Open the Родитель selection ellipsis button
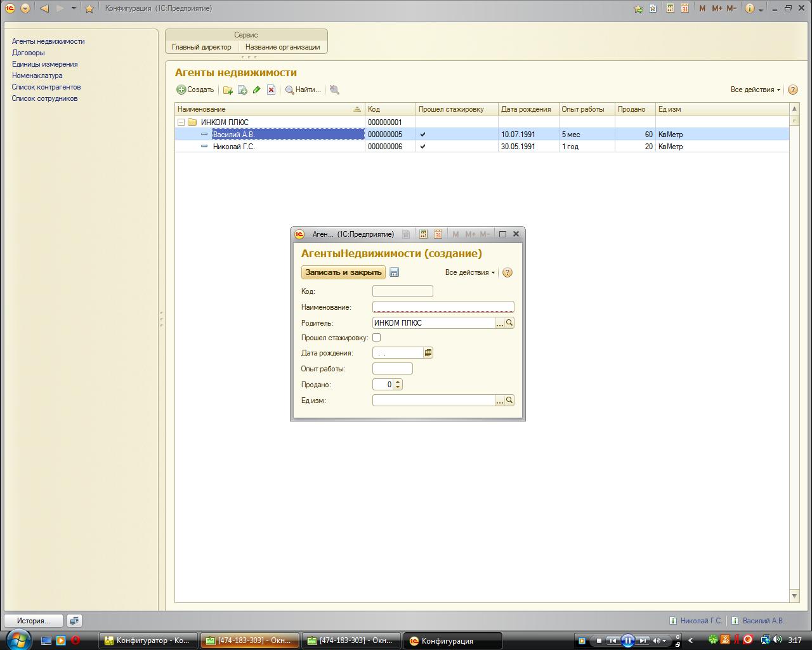This screenshot has width=812, height=650. 500,323
